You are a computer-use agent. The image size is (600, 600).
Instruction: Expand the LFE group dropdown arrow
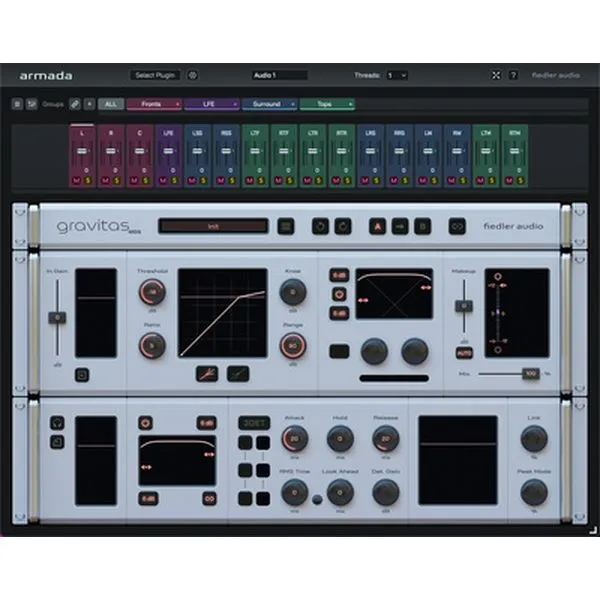pyautogui.click(x=235, y=104)
